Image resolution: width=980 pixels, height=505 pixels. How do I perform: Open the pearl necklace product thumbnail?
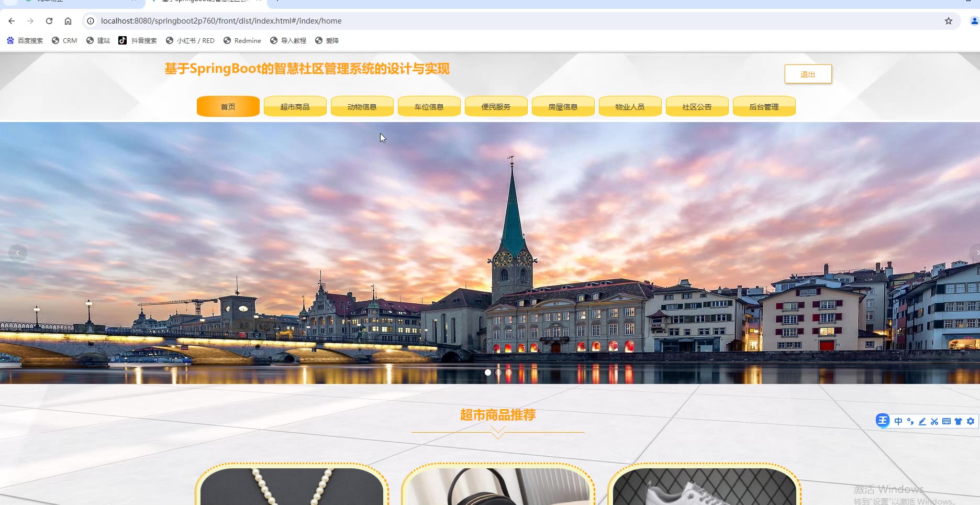[x=292, y=486]
